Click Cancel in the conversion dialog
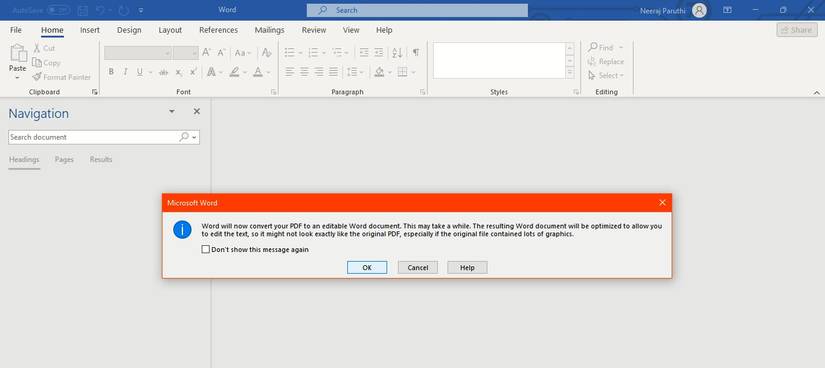The image size is (825, 368). 418,267
